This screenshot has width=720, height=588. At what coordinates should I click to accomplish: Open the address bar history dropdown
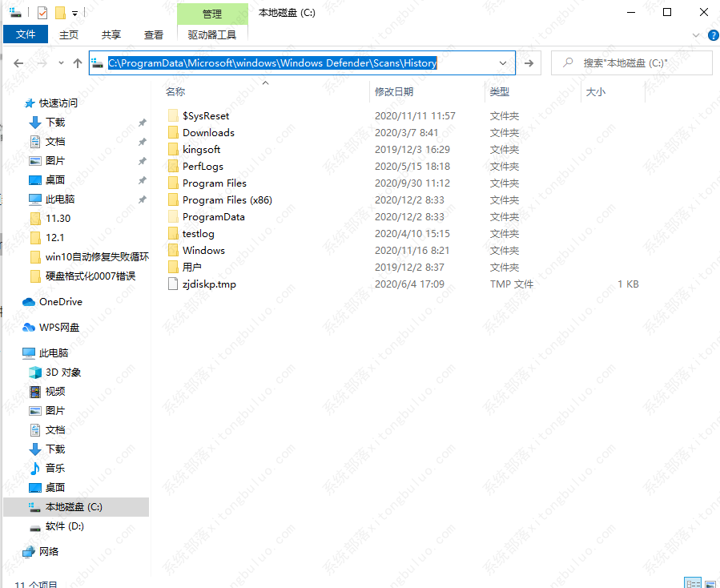[x=502, y=62]
